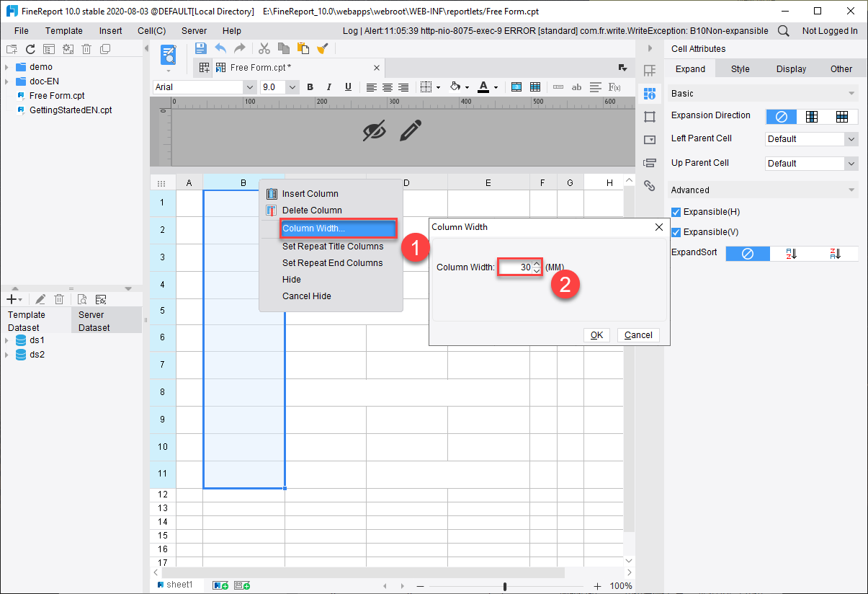Click the new folder icon in file panel

point(11,49)
